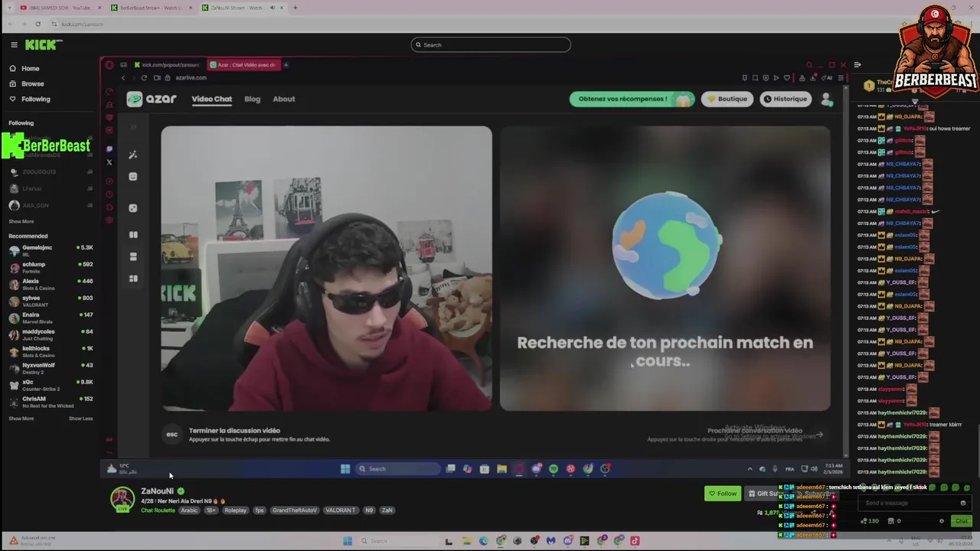Reload the Kick page
The height and width of the screenshot is (551, 980).
[38, 24]
